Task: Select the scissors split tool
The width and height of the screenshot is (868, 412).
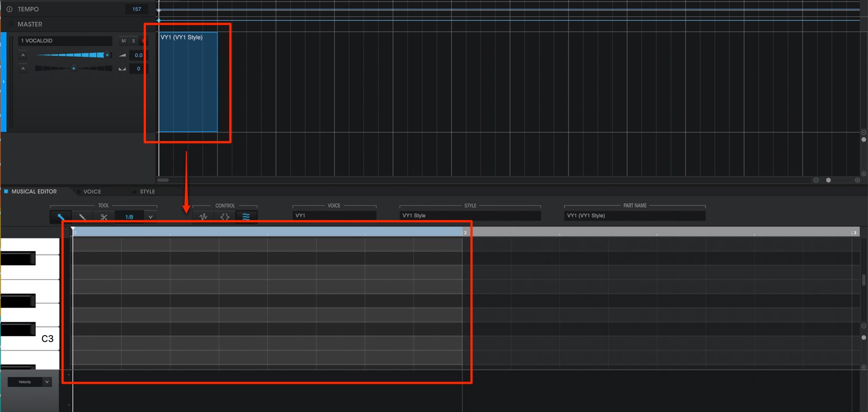Action: [x=104, y=216]
